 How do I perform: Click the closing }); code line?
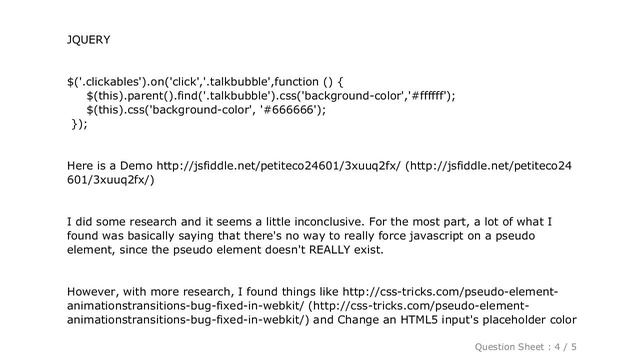(79, 124)
